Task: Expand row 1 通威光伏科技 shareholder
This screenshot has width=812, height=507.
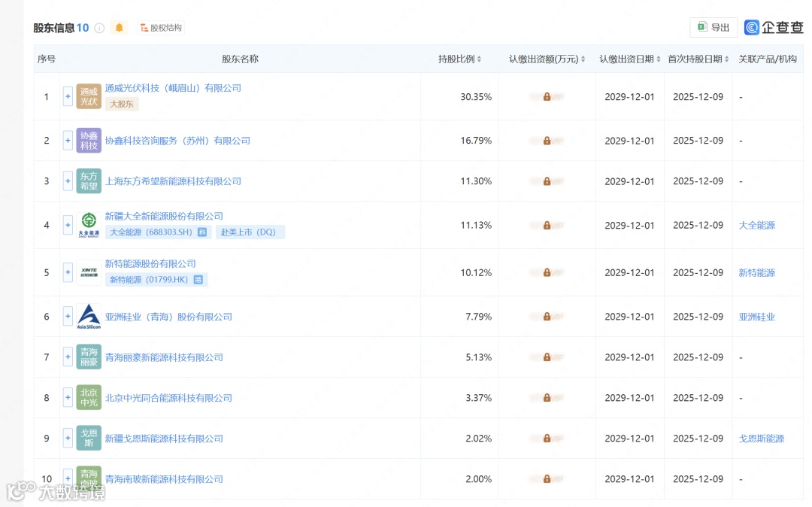Action: coord(68,96)
